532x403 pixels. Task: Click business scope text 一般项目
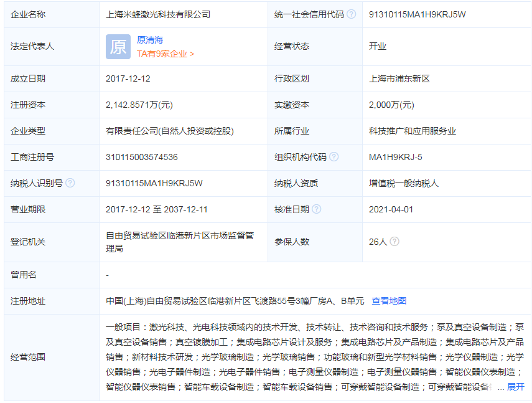(123, 327)
